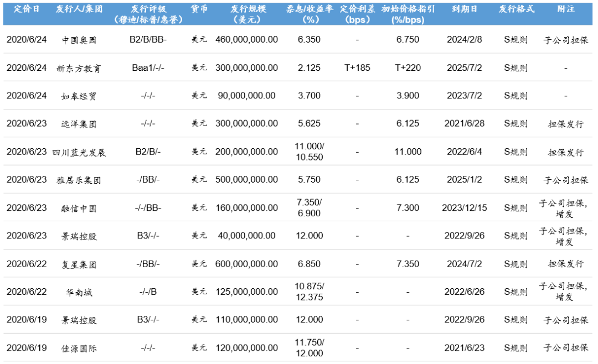Select maturity date 2024/2/8
Image resolution: width=598 pixels, height=364 pixels.
465,40
